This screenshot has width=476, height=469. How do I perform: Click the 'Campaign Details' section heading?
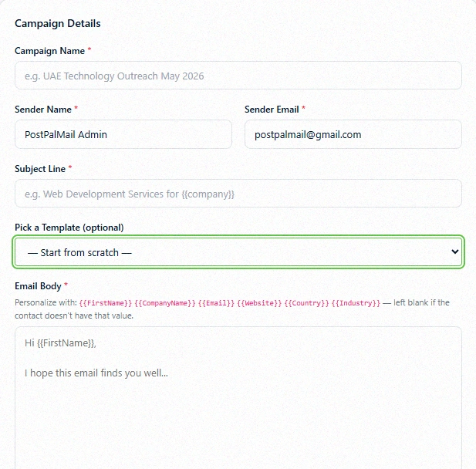tap(58, 23)
